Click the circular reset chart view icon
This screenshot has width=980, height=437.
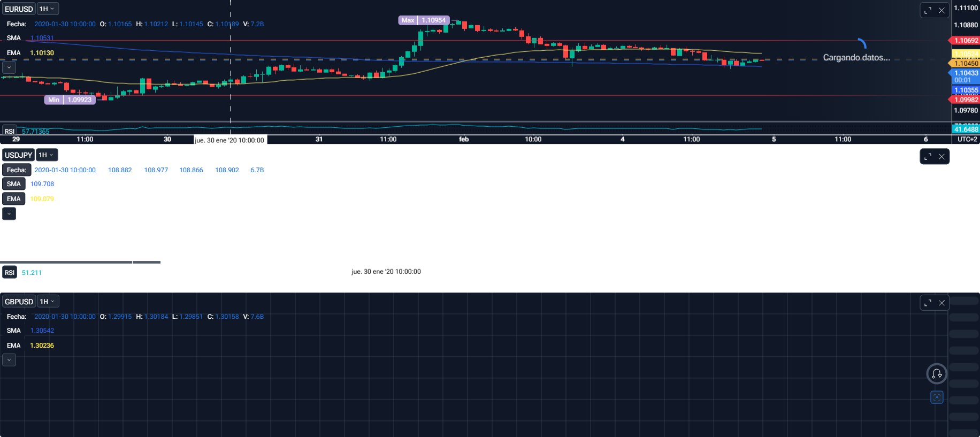tap(937, 373)
